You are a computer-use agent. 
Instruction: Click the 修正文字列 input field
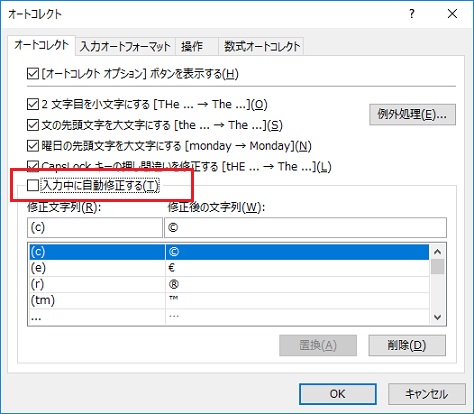coord(95,227)
